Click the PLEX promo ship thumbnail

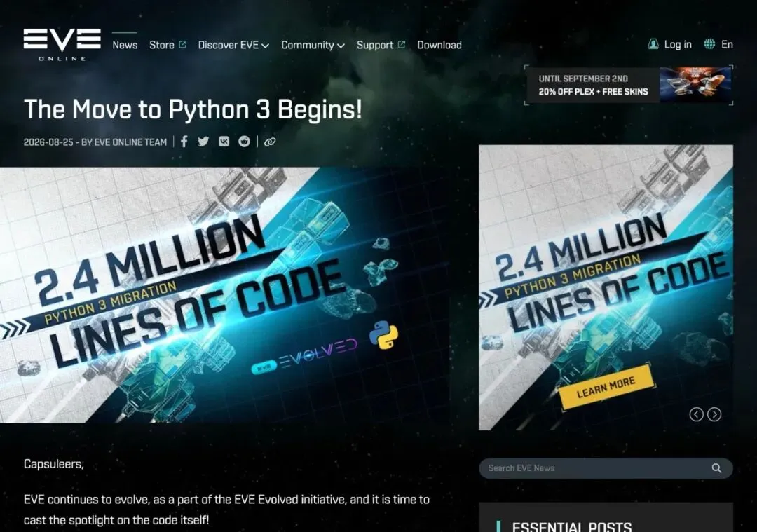click(x=695, y=85)
